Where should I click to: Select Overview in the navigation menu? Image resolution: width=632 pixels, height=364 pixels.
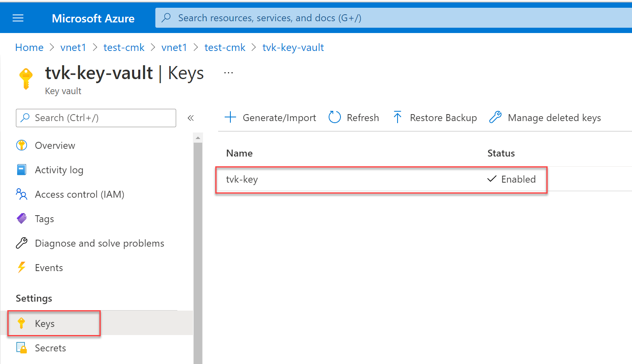(x=55, y=145)
